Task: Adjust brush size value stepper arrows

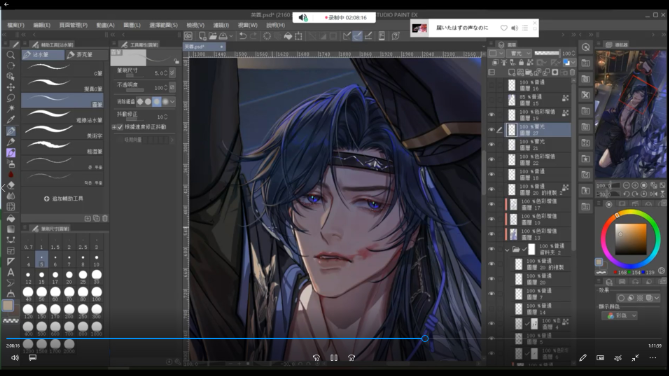Action: 166,73
